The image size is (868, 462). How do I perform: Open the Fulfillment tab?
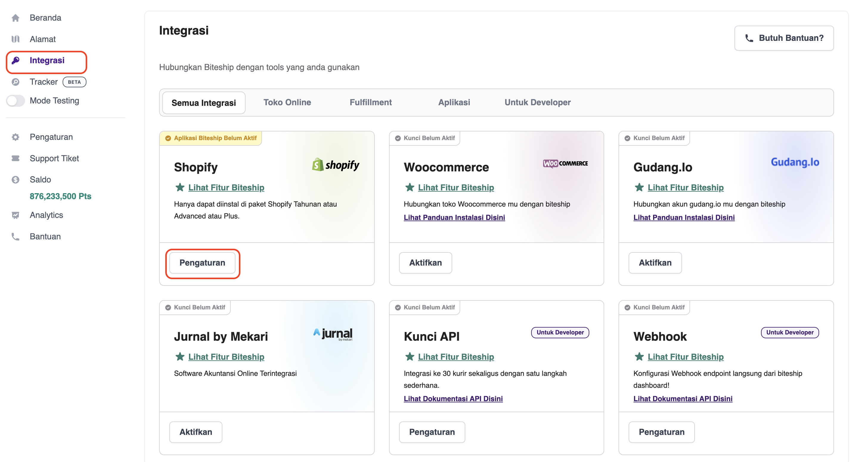(x=370, y=103)
